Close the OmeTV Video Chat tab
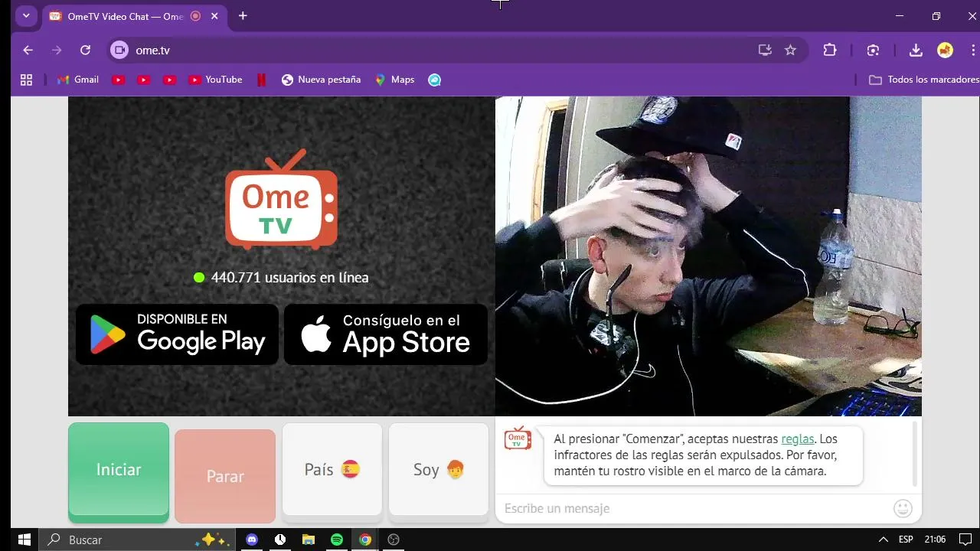This screenshot has height=551, width=980. [x=214, y=16]
